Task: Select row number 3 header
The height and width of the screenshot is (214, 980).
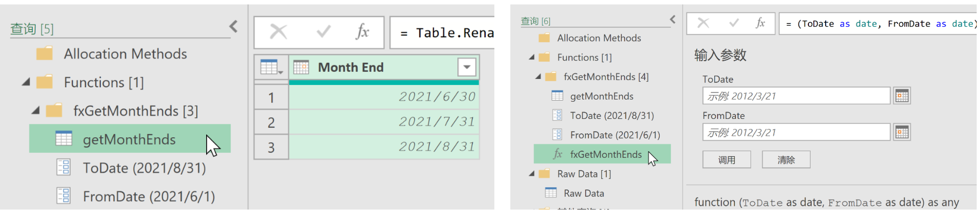Action: pyautogui.click(x=271, y=147)
